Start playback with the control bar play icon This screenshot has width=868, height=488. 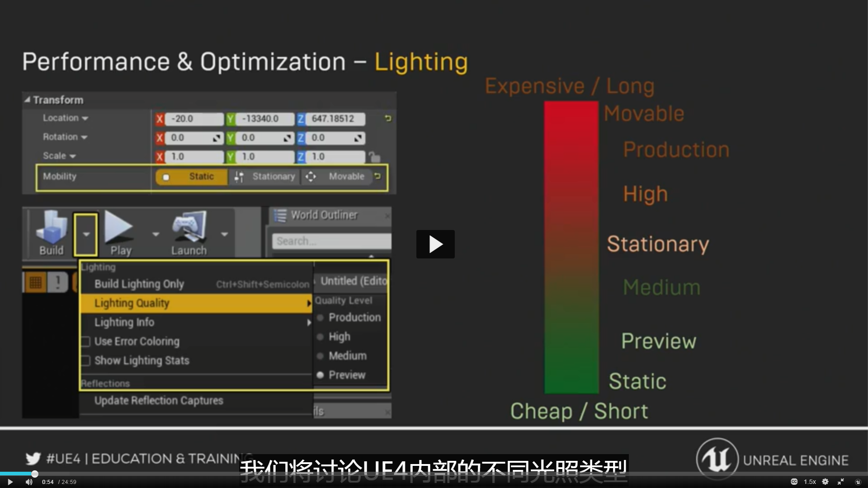(x=10, y=482)
